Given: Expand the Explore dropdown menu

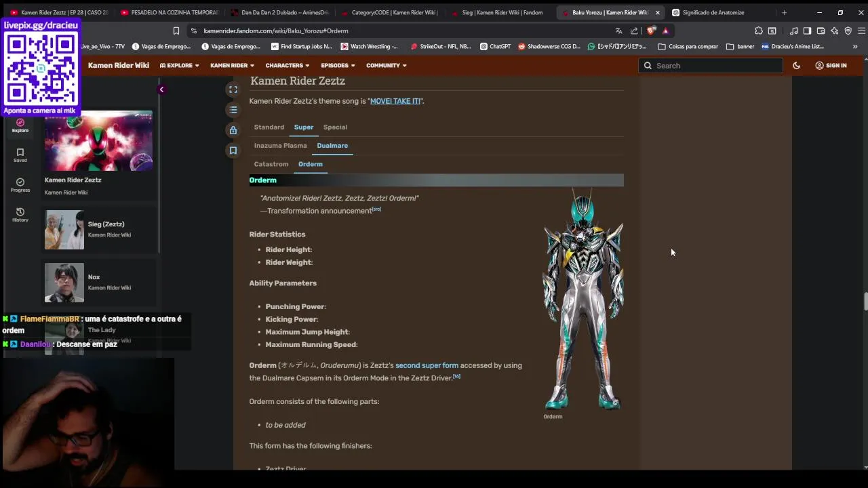Looking at the screenshot, I should click(x=180, y=66).
